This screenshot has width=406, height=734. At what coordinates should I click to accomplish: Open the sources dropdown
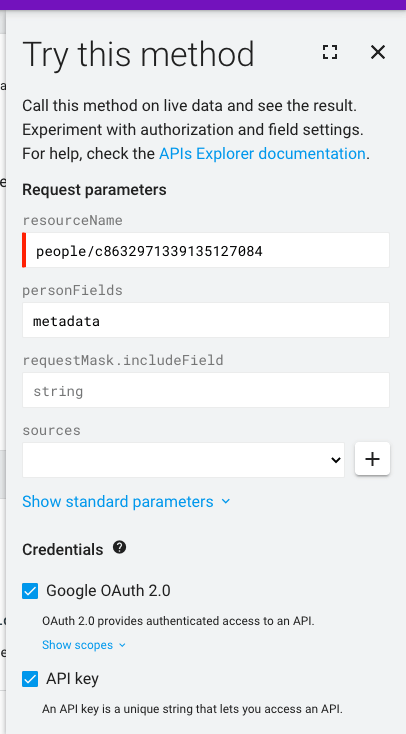coord(184,460)
